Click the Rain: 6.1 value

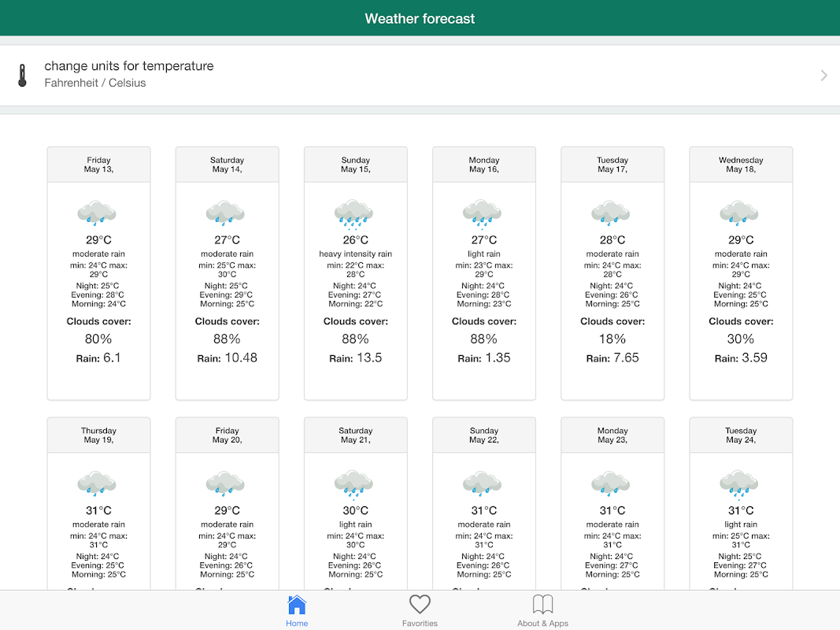(x=98, y=358)
